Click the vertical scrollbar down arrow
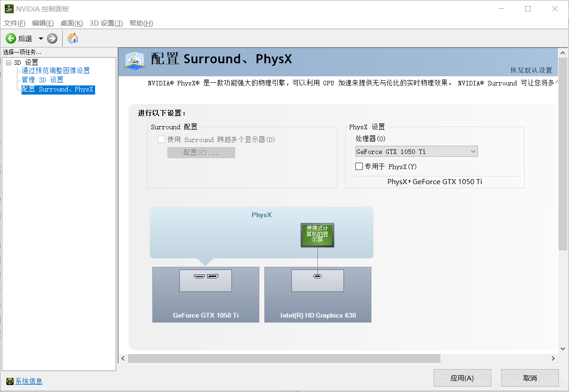Image resolution: width=569 pixels, height=392 pixels. (x=563, y=348)
